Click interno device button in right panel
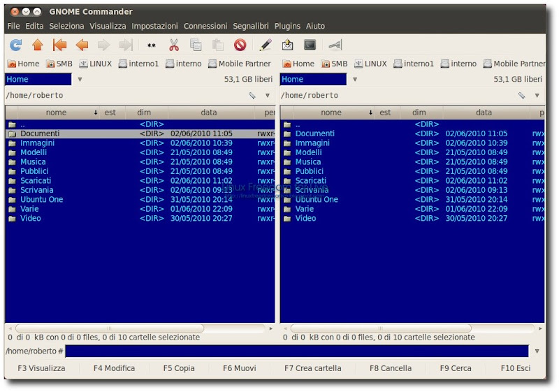 pos(459,64)
